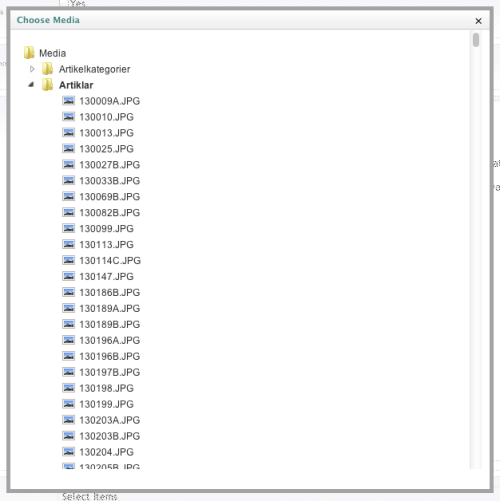The width and height of the screenshot is (500, 501).
Task: Collapse the Artiklar folder arrow
Action: (31, 85)
